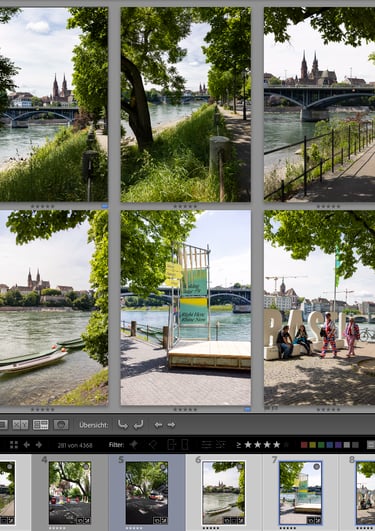Click the develop adjustments badge on thumbnail 5
The image size is (375, 531).
coord(164,521)
